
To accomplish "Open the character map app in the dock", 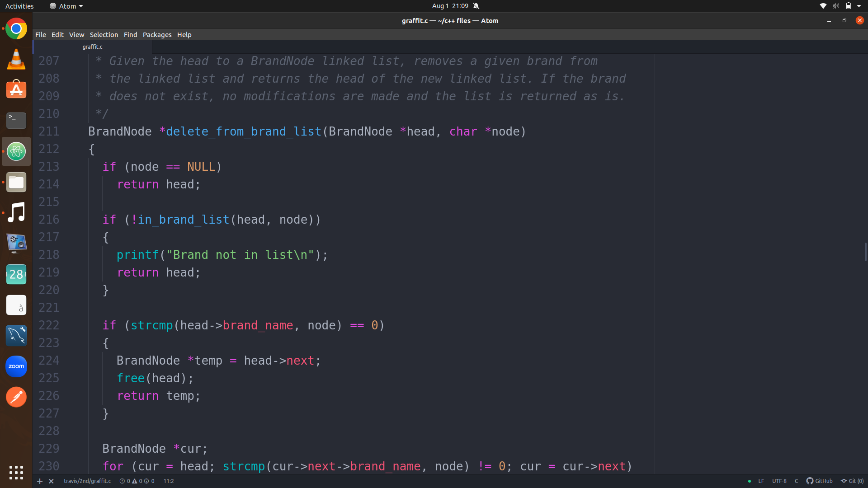I will pos(16,305).
